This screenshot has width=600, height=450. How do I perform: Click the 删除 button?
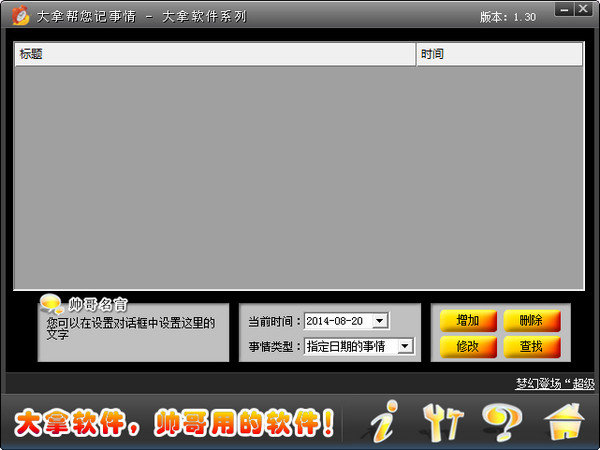click(532, 321)
